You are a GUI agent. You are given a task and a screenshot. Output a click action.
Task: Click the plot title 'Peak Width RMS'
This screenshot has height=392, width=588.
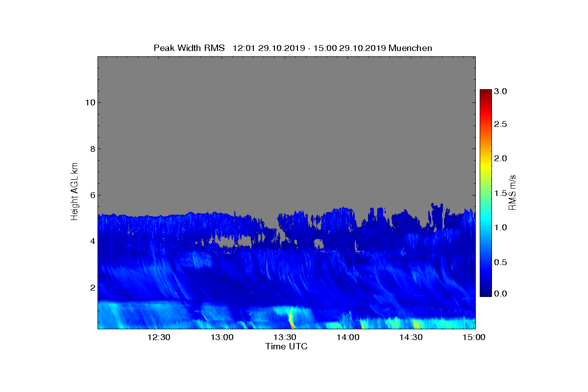pyautogui.click(x=189, y=48)
